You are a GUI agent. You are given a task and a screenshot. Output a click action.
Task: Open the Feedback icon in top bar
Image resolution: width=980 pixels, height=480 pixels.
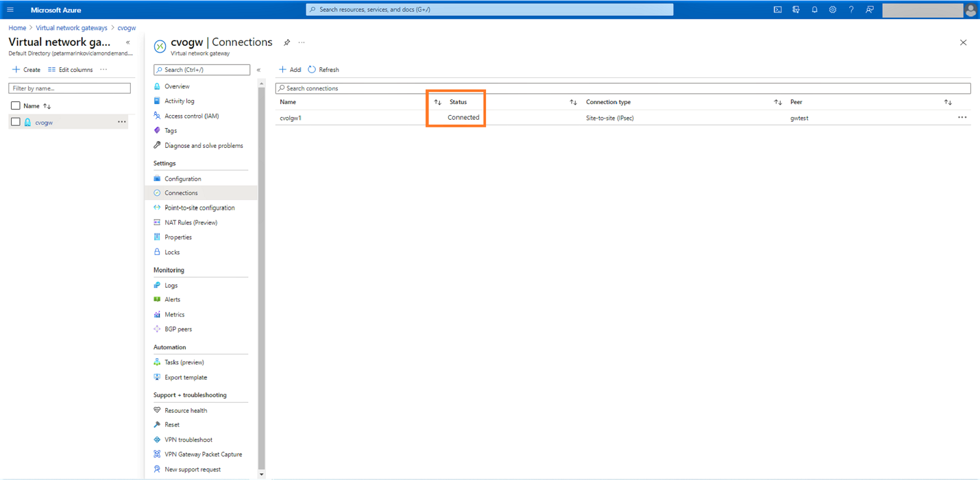(870, 10)
